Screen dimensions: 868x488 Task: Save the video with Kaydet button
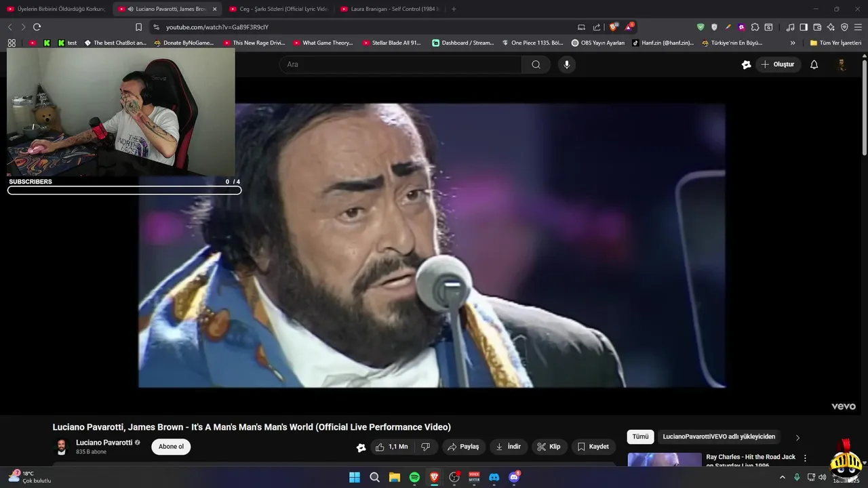(593, 447)
